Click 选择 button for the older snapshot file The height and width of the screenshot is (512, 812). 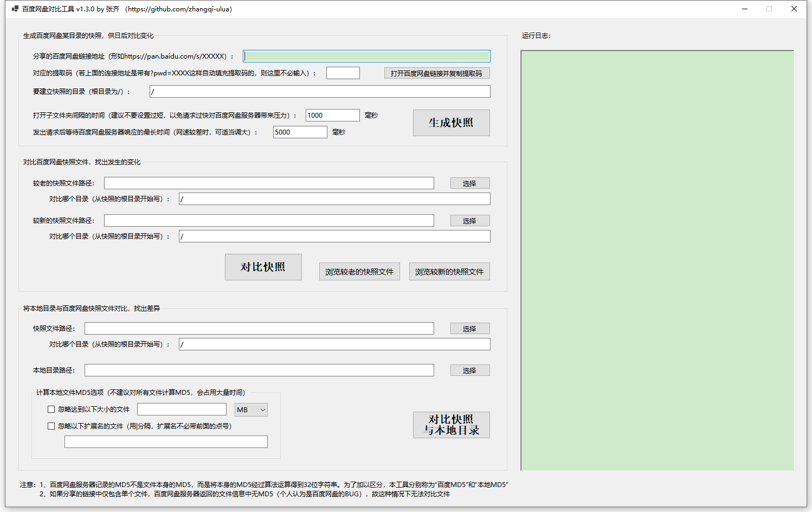coord(470,183)
